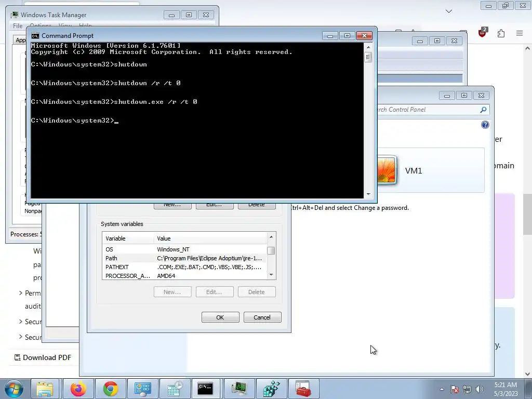Open browser extensions puzzle icon
This screenshot has height=399, width=532.
coord(501,33)
